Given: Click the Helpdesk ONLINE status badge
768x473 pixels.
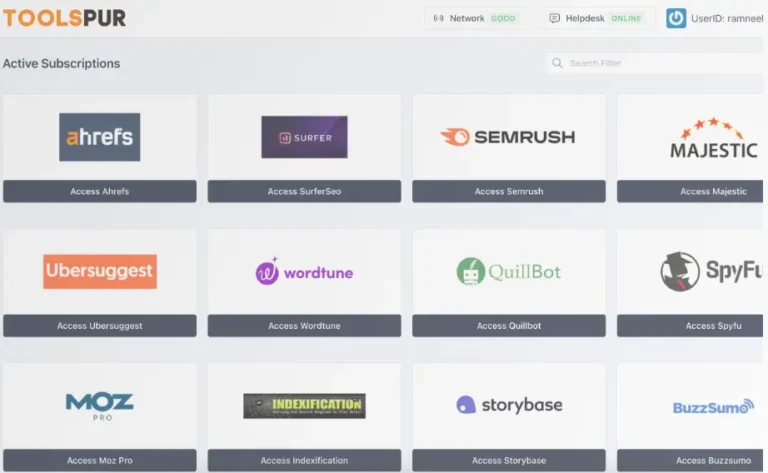Looking at the screenshot, I should (x=626, y=18).
